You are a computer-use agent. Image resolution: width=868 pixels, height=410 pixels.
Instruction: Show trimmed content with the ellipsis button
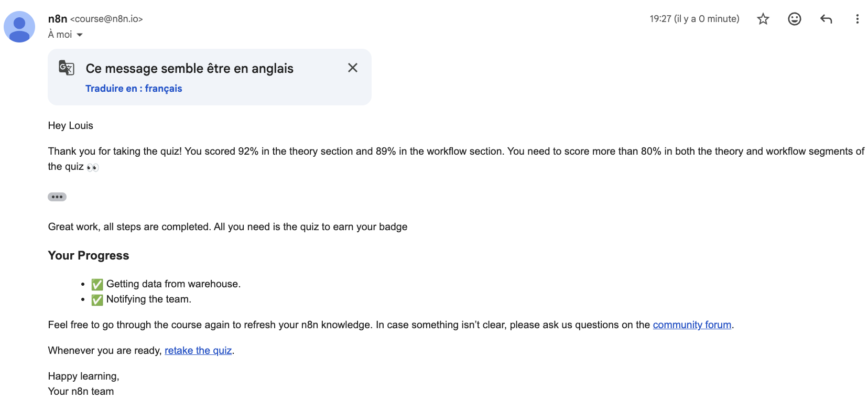point(57,197)
